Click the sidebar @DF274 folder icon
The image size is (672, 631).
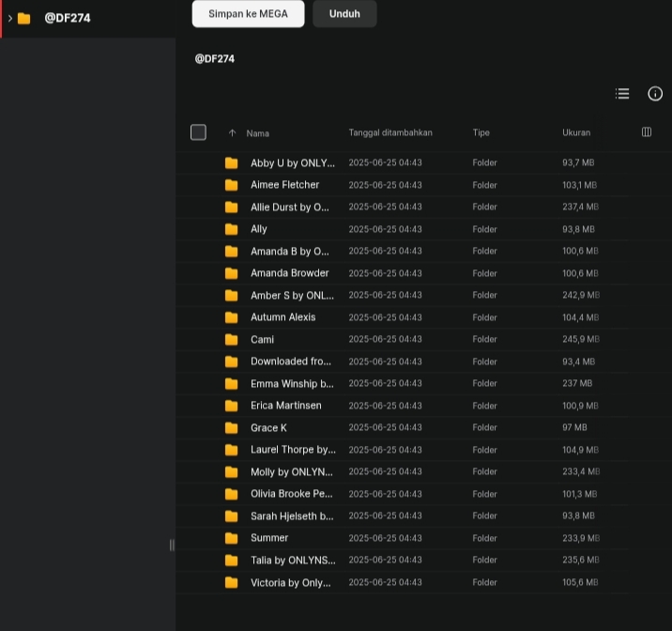(x=24, y=19)
